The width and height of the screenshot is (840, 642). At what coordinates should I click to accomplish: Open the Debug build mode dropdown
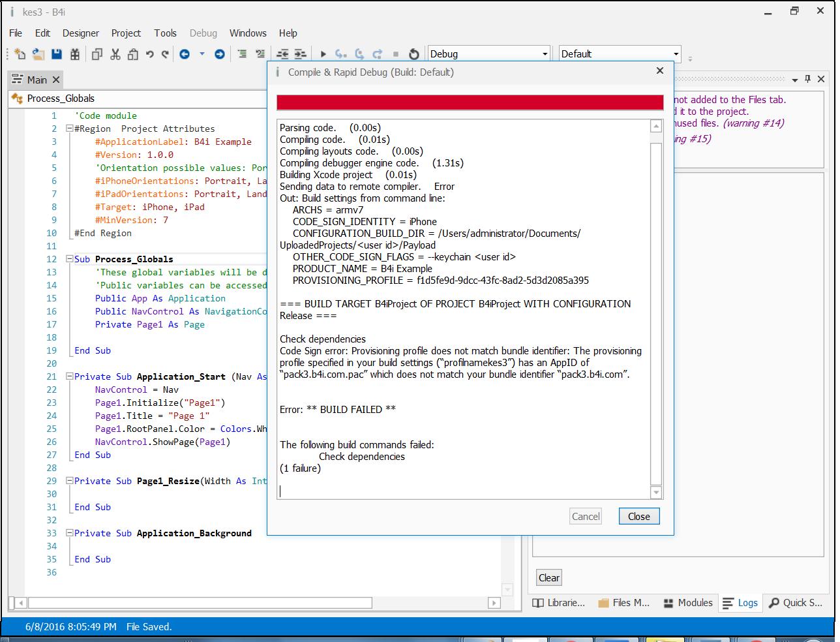545,54
